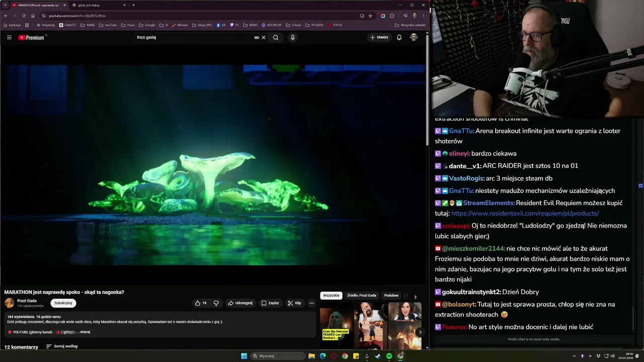This screenshot has height=362, width=644.
Task: Open a new browser tab
Action: click(x=133, y=5)
